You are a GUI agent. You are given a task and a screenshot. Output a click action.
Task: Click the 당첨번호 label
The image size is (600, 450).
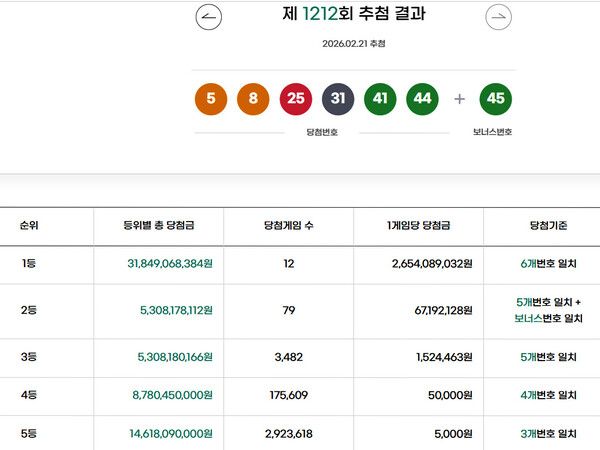click(x=322, y=132)
